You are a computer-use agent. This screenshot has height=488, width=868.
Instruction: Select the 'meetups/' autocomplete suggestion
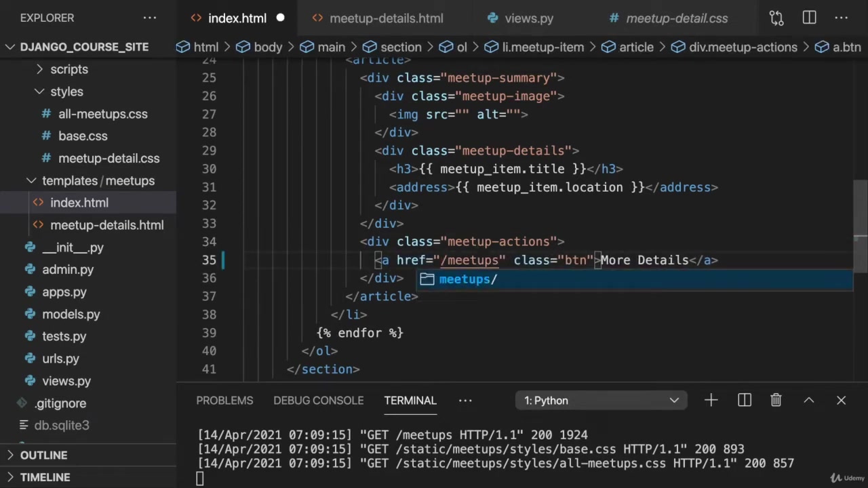pos(468,279)
